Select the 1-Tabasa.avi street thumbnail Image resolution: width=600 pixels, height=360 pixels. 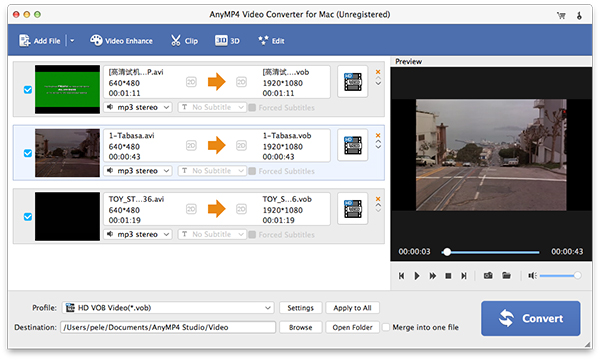(67, 153)
